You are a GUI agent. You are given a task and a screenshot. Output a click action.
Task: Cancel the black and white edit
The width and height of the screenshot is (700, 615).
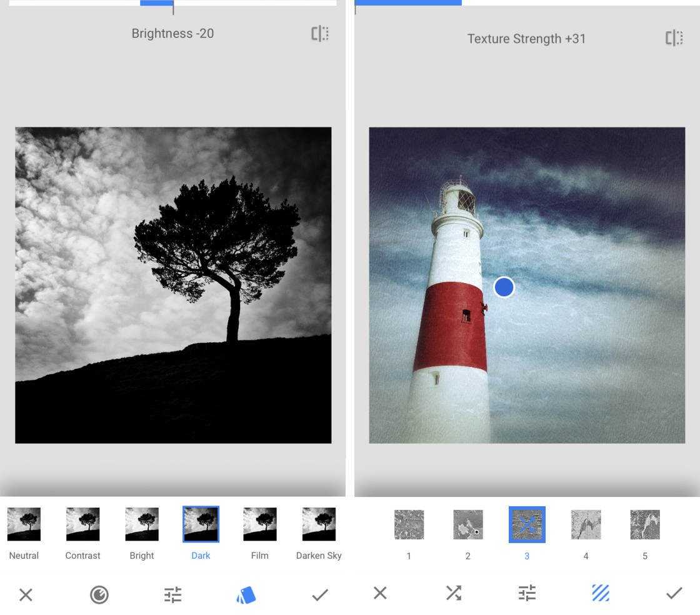point(26,594)
